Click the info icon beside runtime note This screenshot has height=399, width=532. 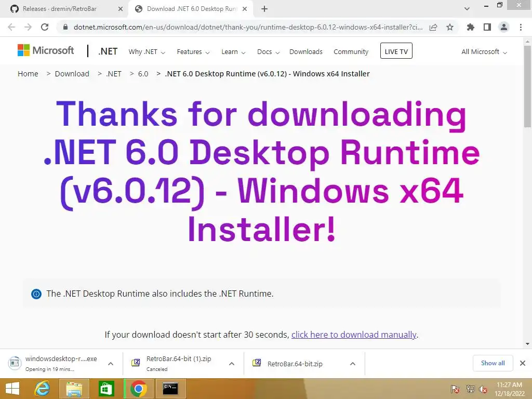click(x=36, y=294)
